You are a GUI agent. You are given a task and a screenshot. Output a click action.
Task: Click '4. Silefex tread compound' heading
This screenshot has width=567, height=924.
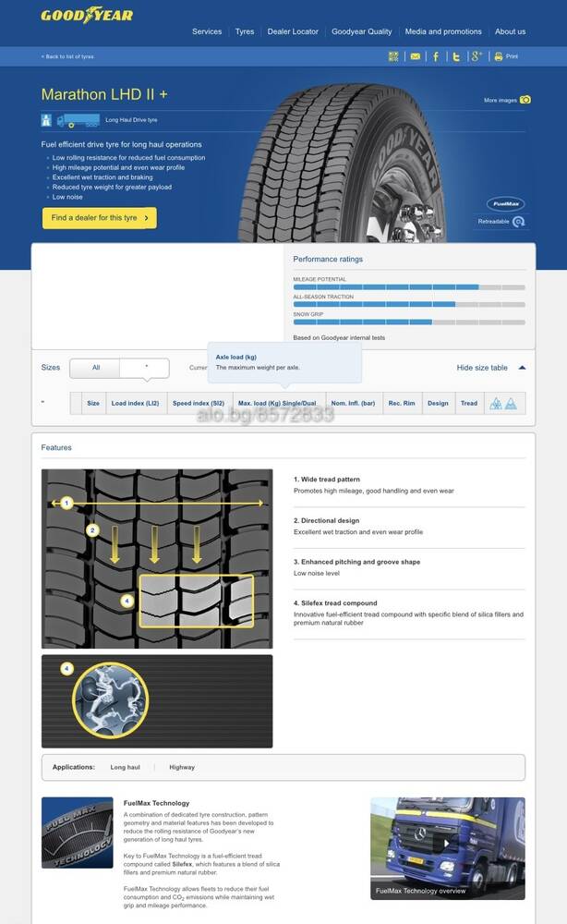click(x=335, y=603)
